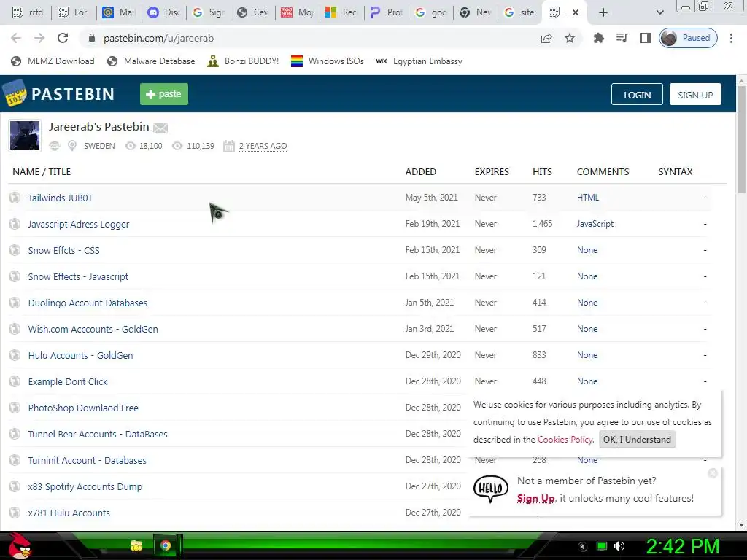The image size is (747, 560).
Task: Click the '2 YEARS AGO' joined date
Action: pos(263,146)
